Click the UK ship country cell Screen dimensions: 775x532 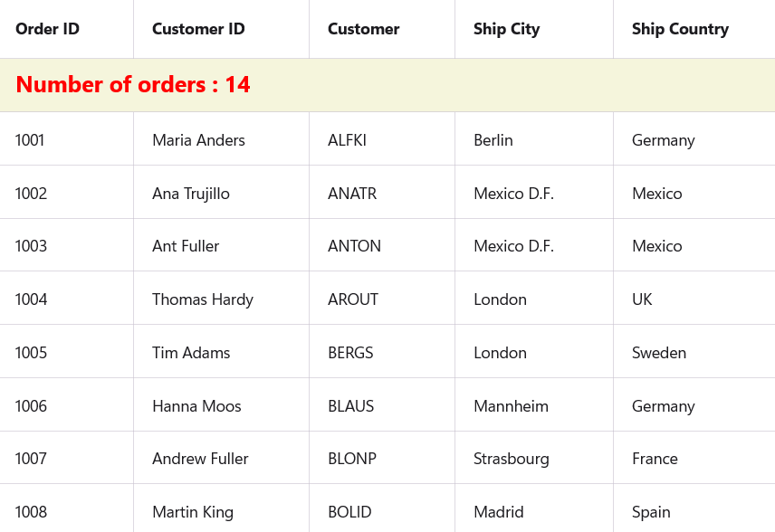click(x=642, y=299)
